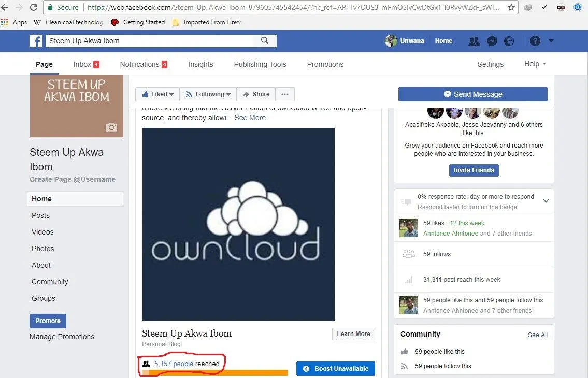The image size is (588, 378).
Task: Expand the account dropdown arrow in top bar
Action: pyautogui.click(x=551, y=41)
